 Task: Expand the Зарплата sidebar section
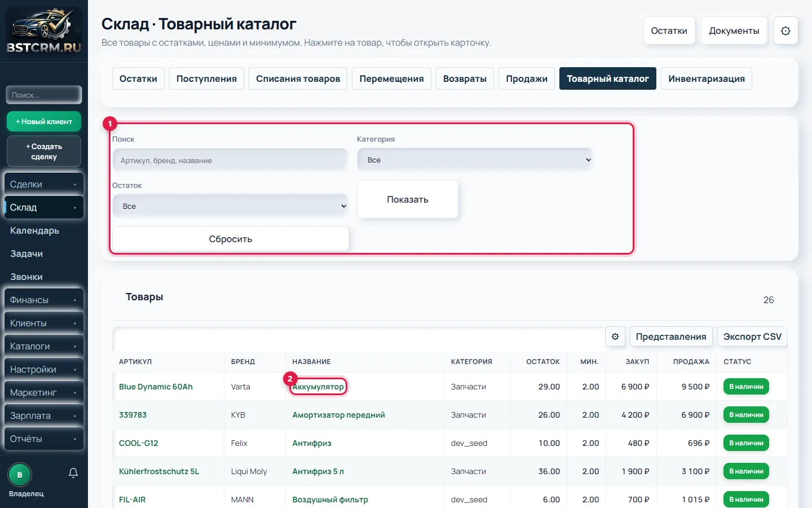point(44,415)
